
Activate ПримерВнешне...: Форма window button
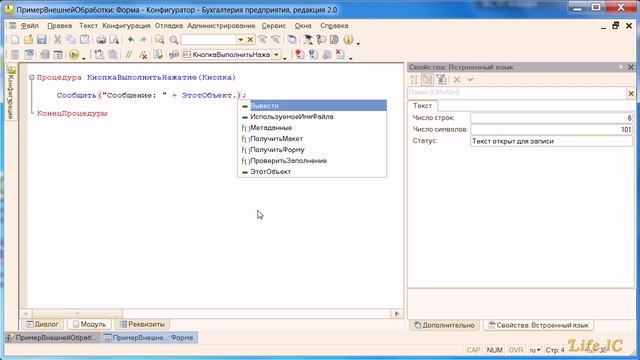pos(149,338)
